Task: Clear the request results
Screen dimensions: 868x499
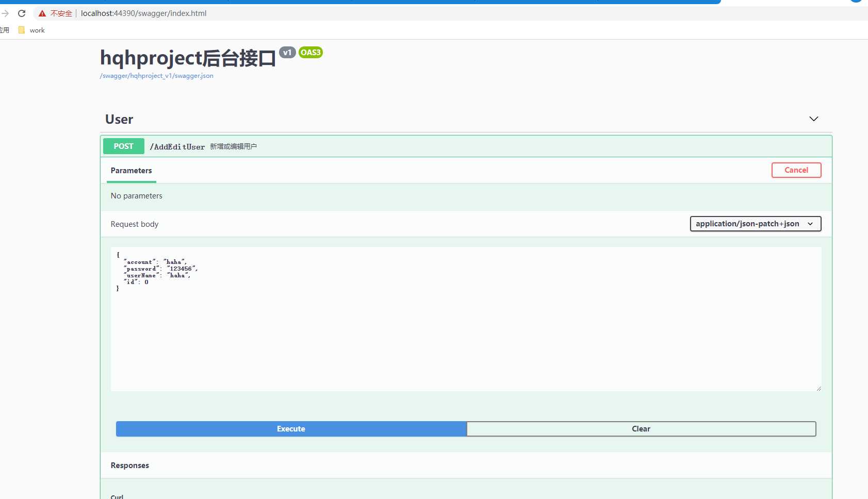Action: click(x=641, y=429)
